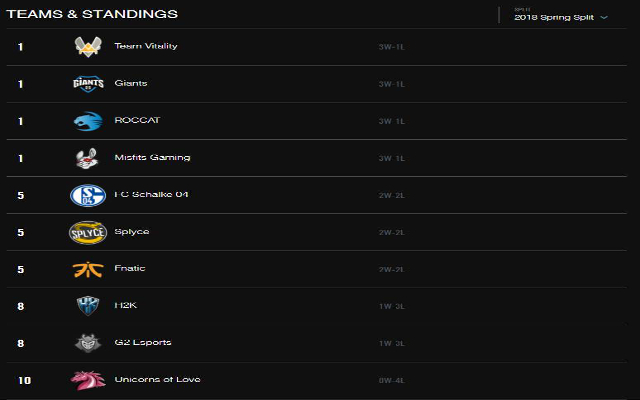Image resolution: width=640 pixels, height=400 pixels.
Task: Click the Splyce 2W-2L record
Action: pyautogui.click(x=391, y=233)
